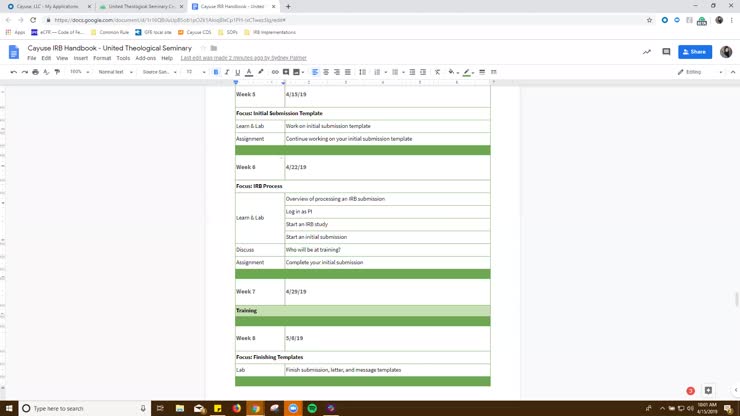Click the Clear formatting icon
Viewport: 740px width, 416px height.
click(x=437, y=72)
